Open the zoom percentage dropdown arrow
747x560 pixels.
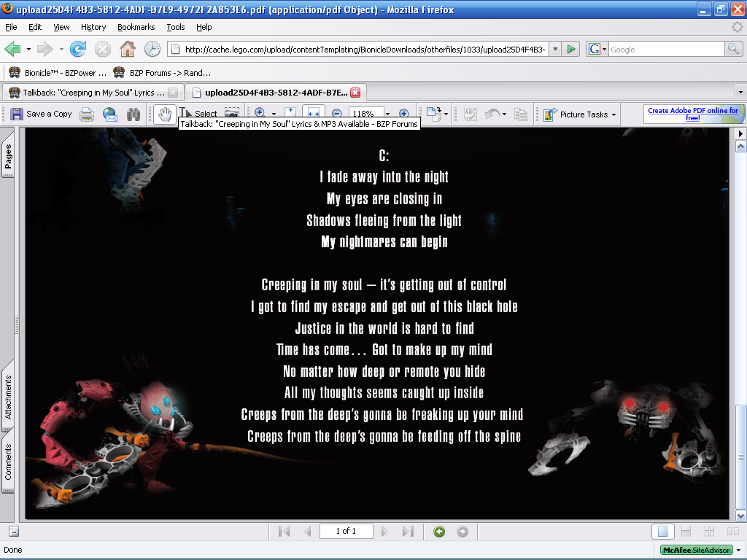(x=388, y=114)
